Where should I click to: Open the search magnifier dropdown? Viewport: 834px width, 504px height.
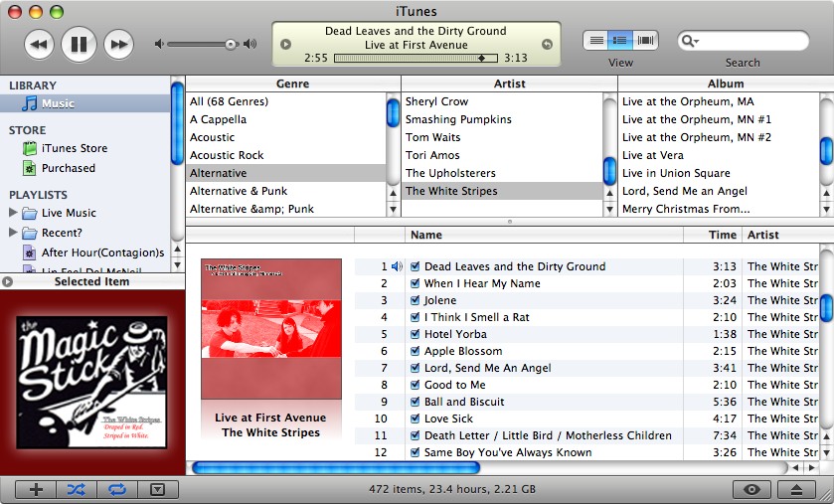click(690, 41)
